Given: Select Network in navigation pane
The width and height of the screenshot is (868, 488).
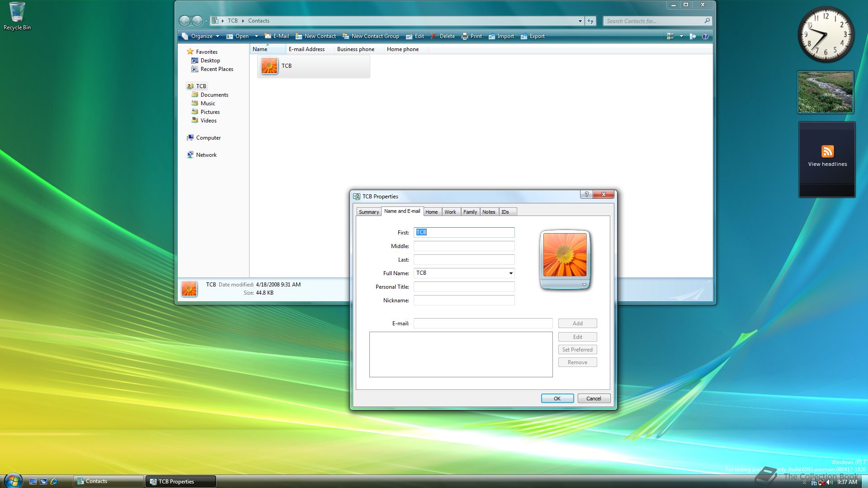Looking at the screenshot, I should click(x=202, y=155).
